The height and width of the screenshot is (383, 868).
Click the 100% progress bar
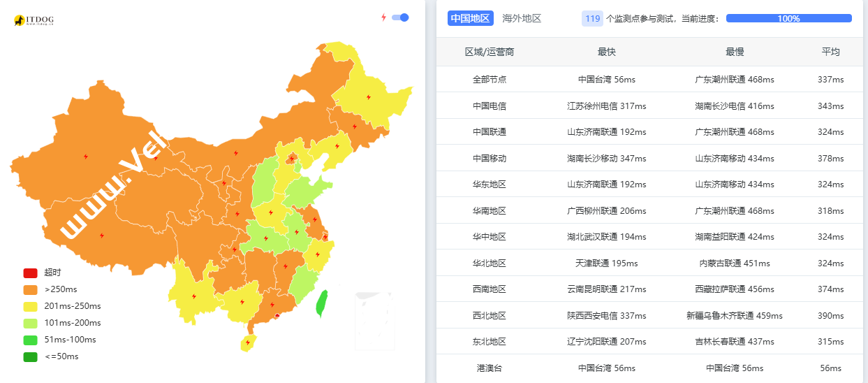[x=788, y=19]
